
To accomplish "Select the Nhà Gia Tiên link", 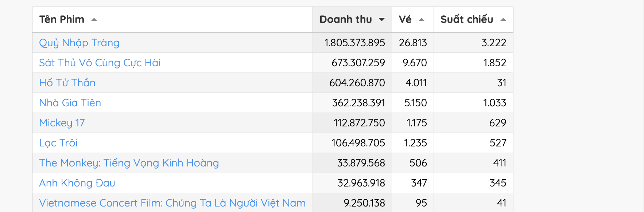I will [70, 103].
